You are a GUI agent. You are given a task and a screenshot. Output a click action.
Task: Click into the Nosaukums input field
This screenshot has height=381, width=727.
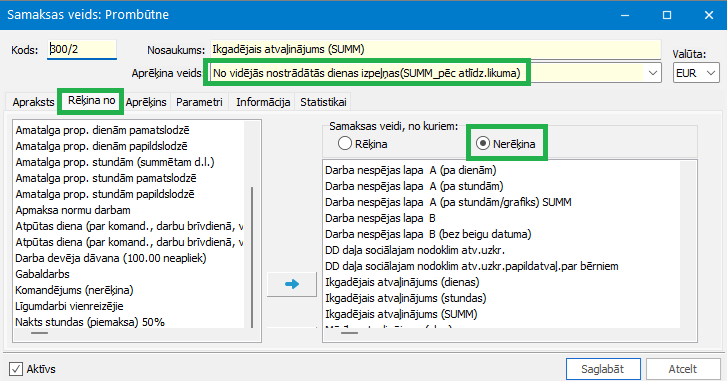pyautogui.click(x=435, y=49)
